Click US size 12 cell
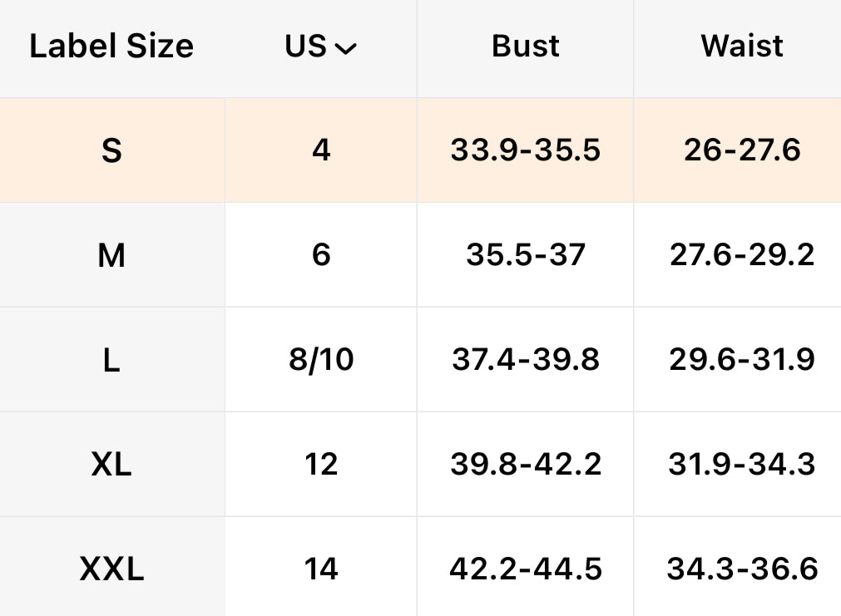The height and width of the screenshot is (616, 841). pyautogui.click(x=321, y=464)
